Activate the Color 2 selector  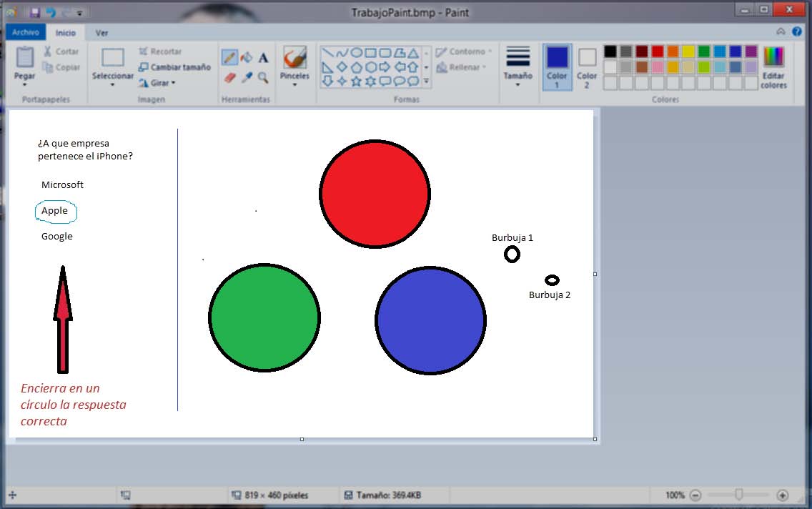587,67
